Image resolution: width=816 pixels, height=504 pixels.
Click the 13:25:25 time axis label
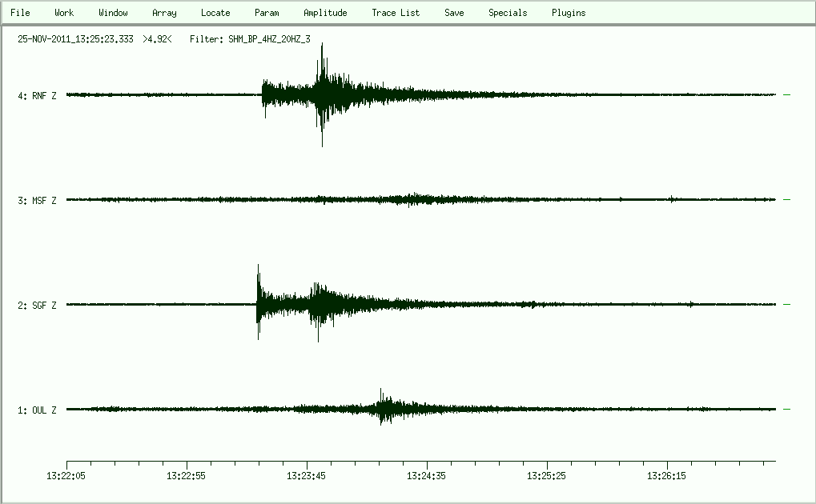coord(547,476)
